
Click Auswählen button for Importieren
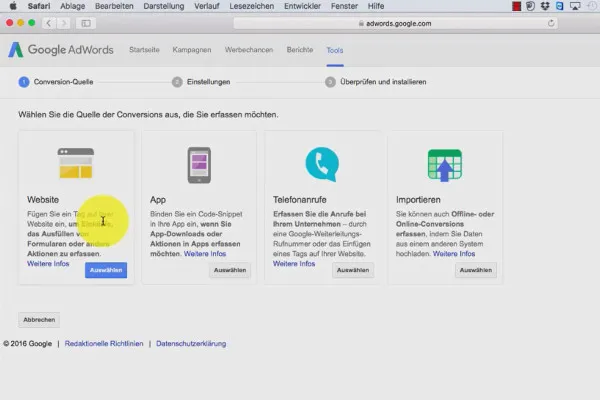tap(476, 270)
